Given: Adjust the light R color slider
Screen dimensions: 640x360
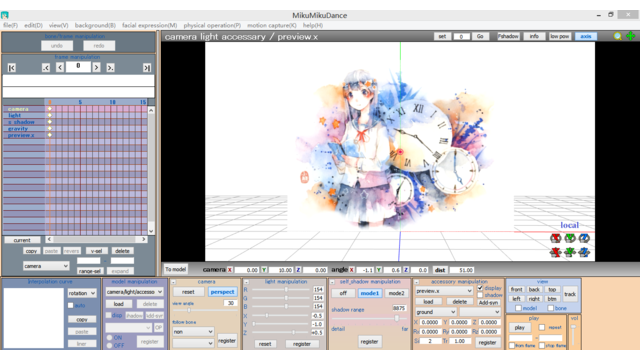Looking at the screenshot, I should point(281,289).
